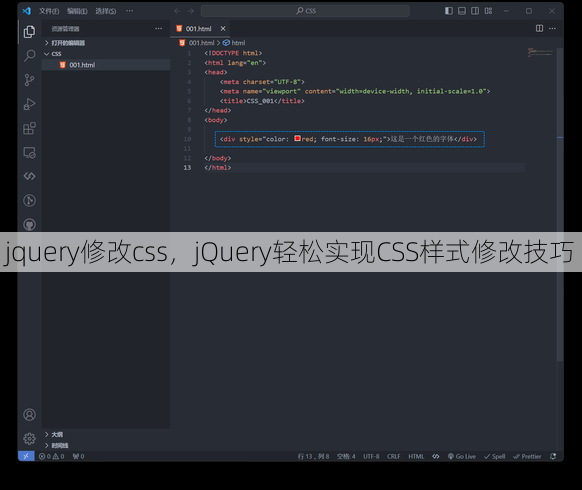The height and width of the screenshot is (490, 582).
Task: Show errors and warnings count in status bar
Action: pos(52,456)
